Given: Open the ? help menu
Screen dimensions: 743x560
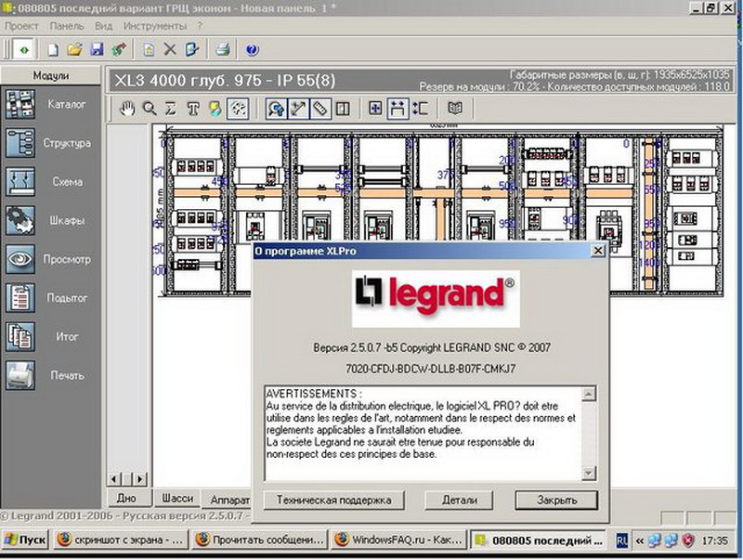Looking at the screenshot, I should point(200,26).
